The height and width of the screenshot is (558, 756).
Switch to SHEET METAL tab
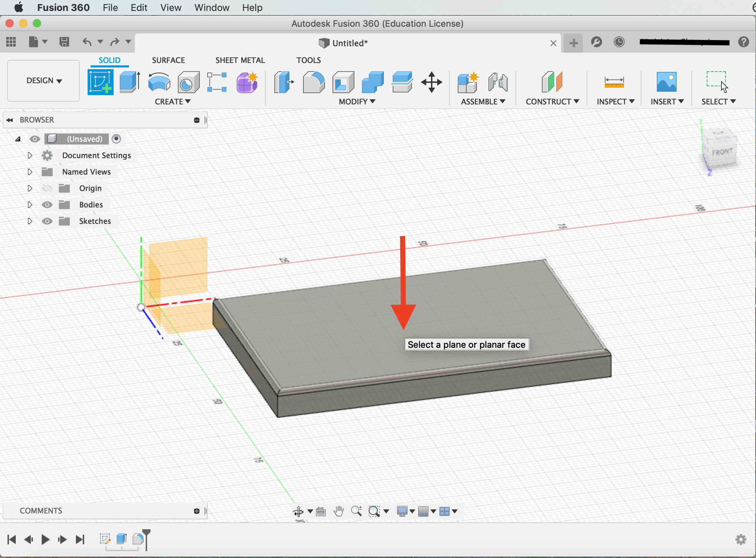(x=239, y=60)
